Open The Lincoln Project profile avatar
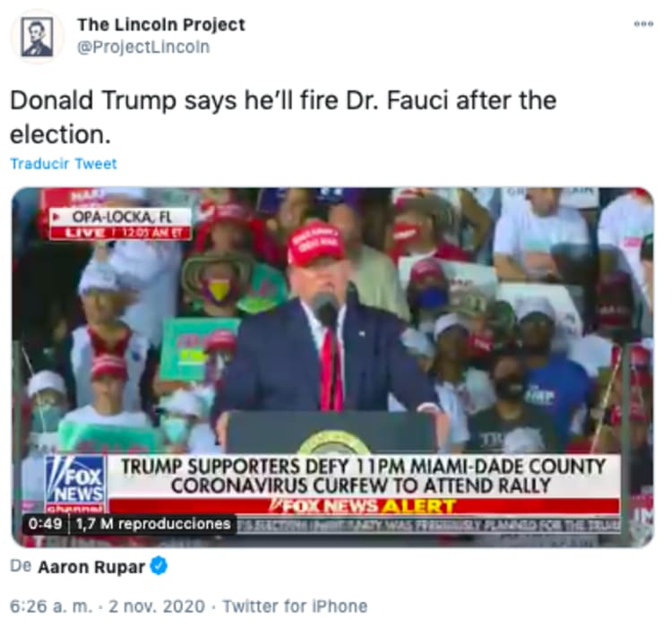Screen dimensions: 672x626 38,37
